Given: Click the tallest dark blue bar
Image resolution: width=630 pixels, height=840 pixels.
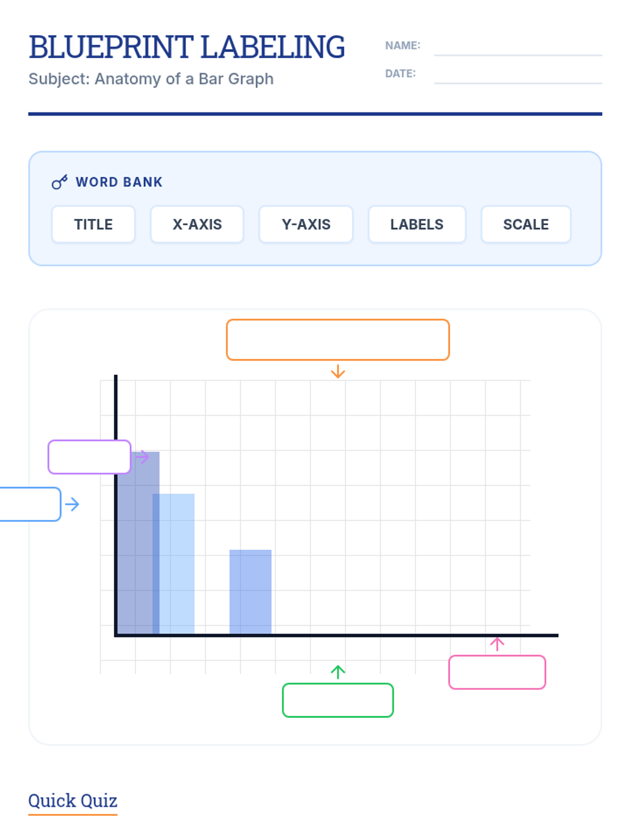Looking at the screenshot, I should point(139,543).
